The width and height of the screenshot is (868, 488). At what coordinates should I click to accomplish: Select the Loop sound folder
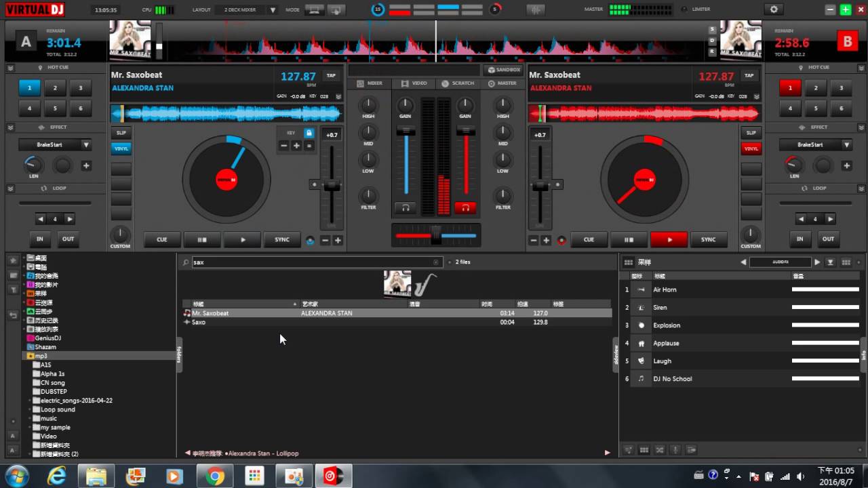57,409
